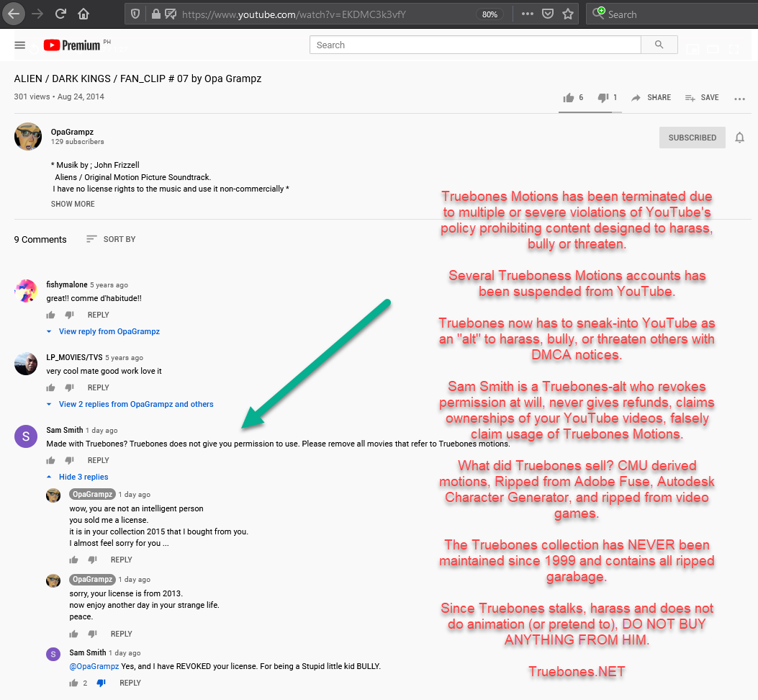Open the tracking protection shield panel
758x700 pixels.
135,14
